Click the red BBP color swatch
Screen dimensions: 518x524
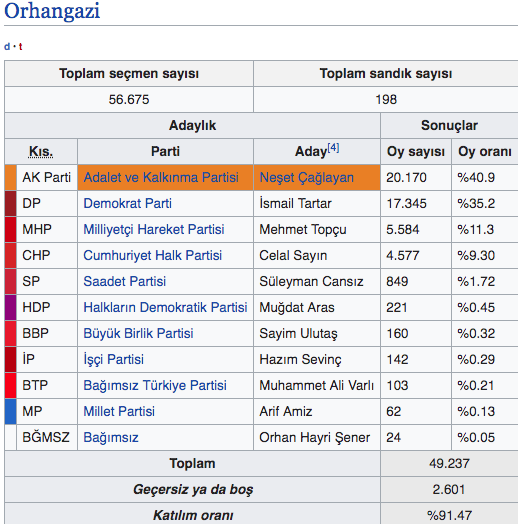coord(11,334)
